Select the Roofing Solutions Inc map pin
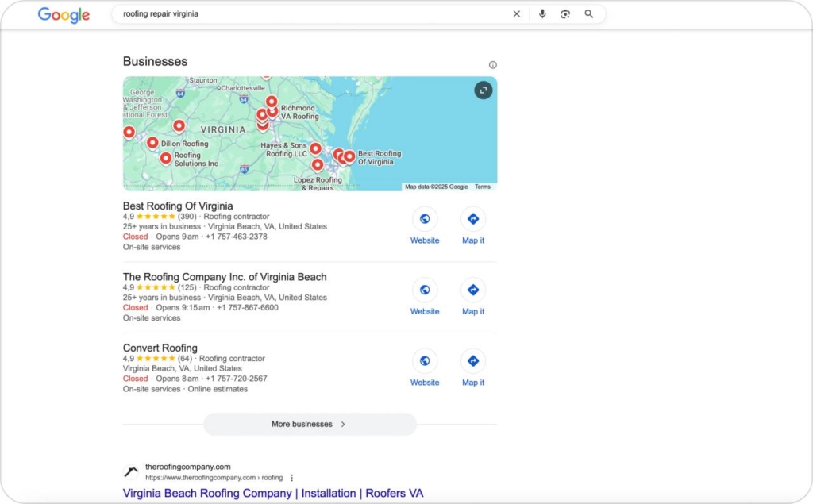813x504 pixels. point(165,158)
